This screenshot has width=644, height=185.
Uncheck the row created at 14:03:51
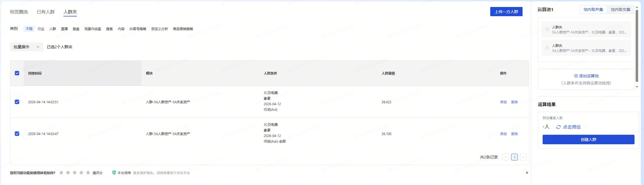[x=17, y=102]
